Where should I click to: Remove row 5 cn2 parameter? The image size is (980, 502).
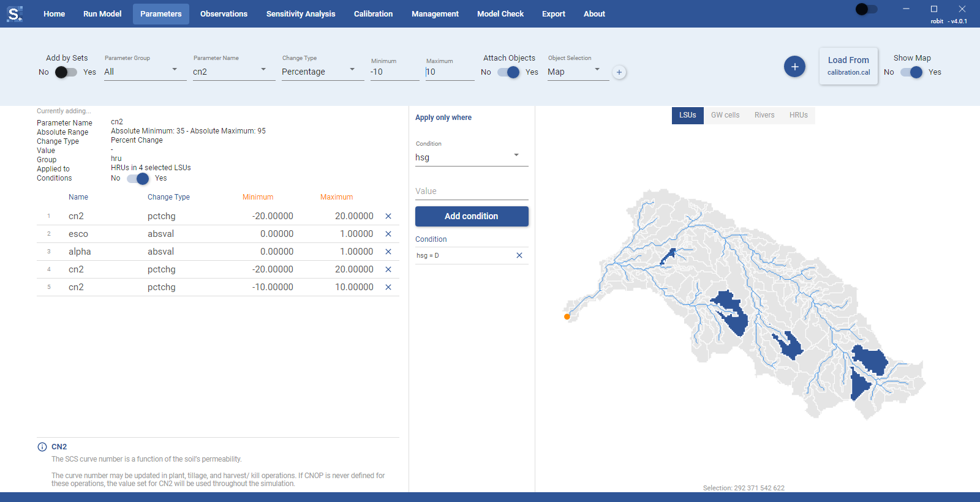(x=388, y=287)
